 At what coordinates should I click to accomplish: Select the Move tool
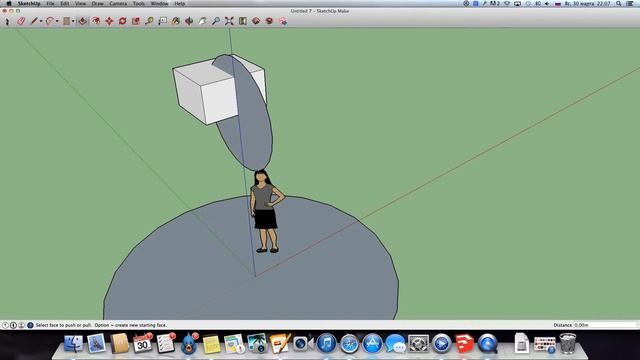[109, 21]
